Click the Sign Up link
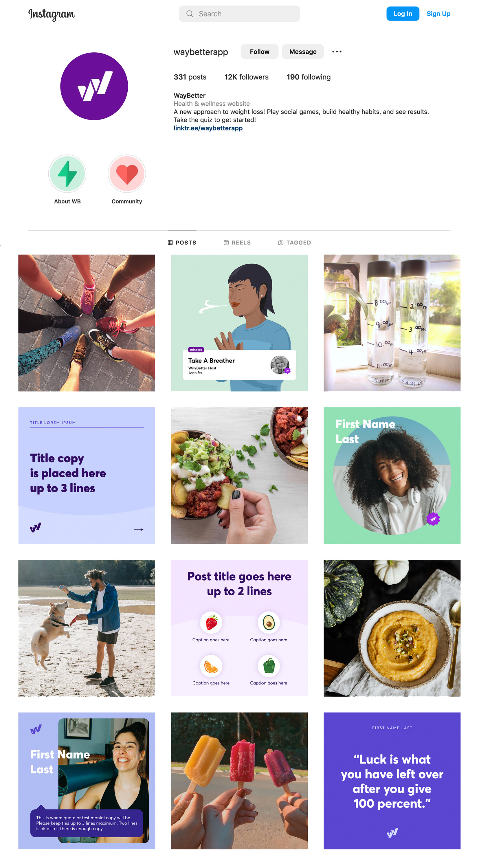 click(x=438, y=14)
